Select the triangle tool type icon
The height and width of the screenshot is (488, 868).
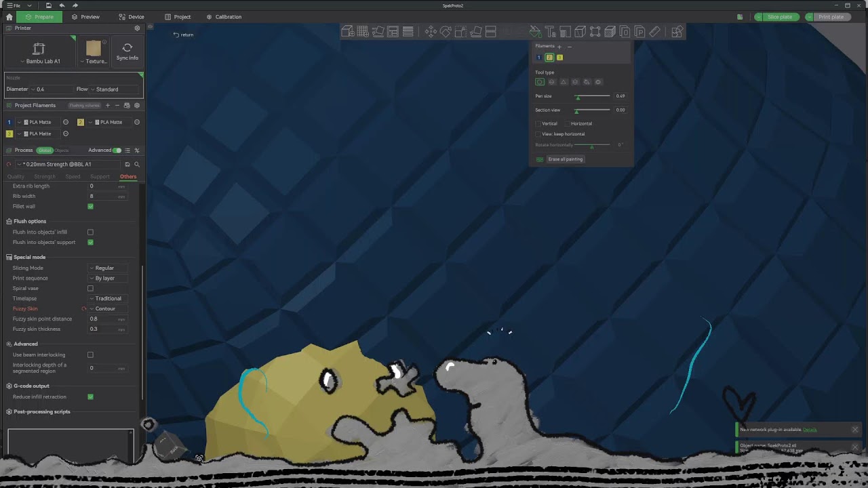[x=563, y=82]
